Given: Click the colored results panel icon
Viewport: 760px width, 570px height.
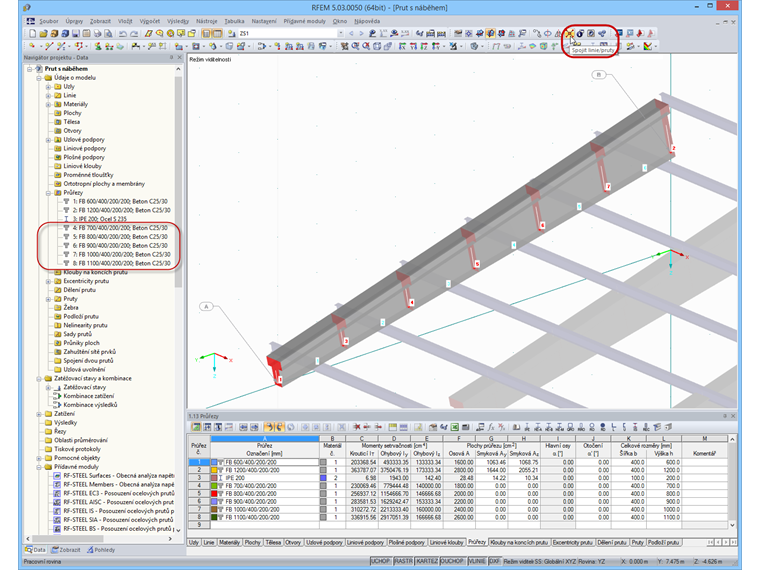Looking at the screenshot, I should [648, 46].
